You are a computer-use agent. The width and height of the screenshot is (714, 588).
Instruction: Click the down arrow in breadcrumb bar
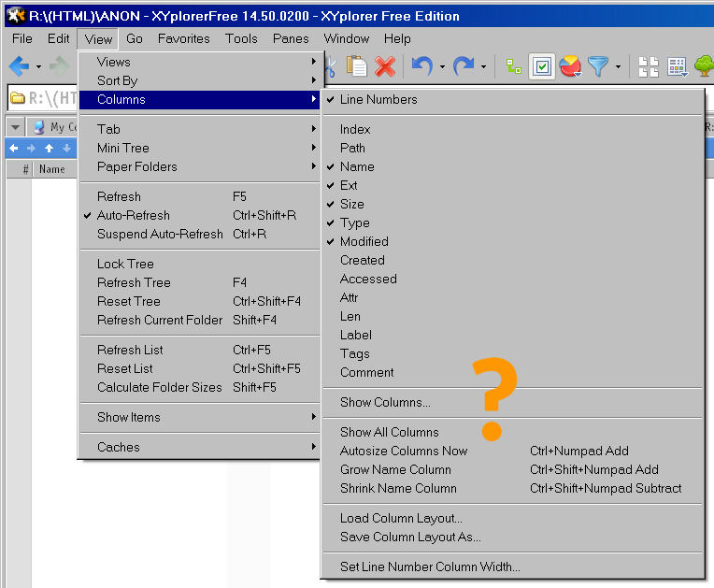(x=67, y=148)
